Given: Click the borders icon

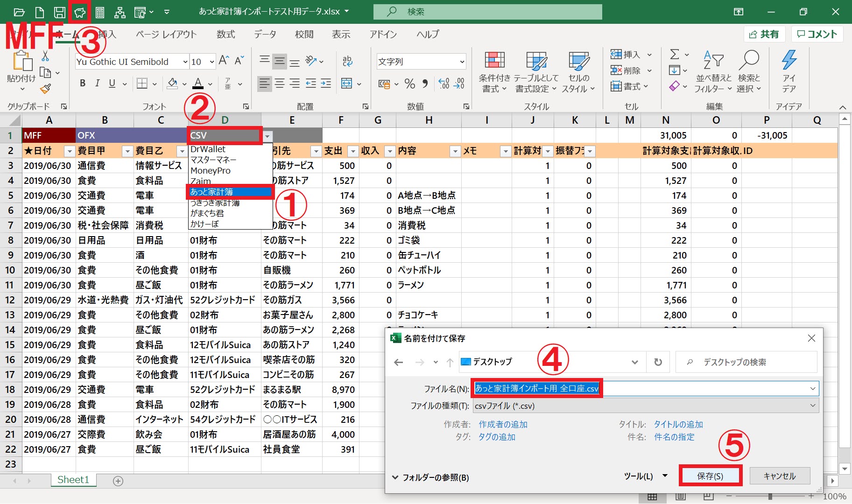Looking at the screenshot, I should 142,84.
